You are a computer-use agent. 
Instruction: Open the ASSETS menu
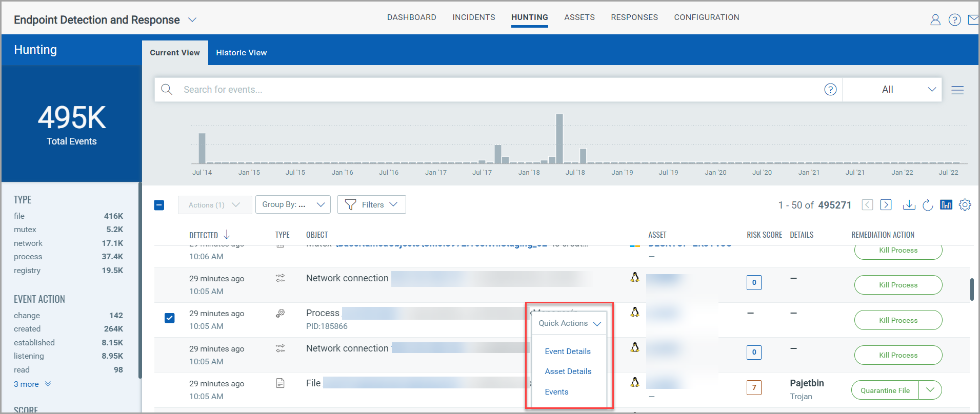coord(579,17)
